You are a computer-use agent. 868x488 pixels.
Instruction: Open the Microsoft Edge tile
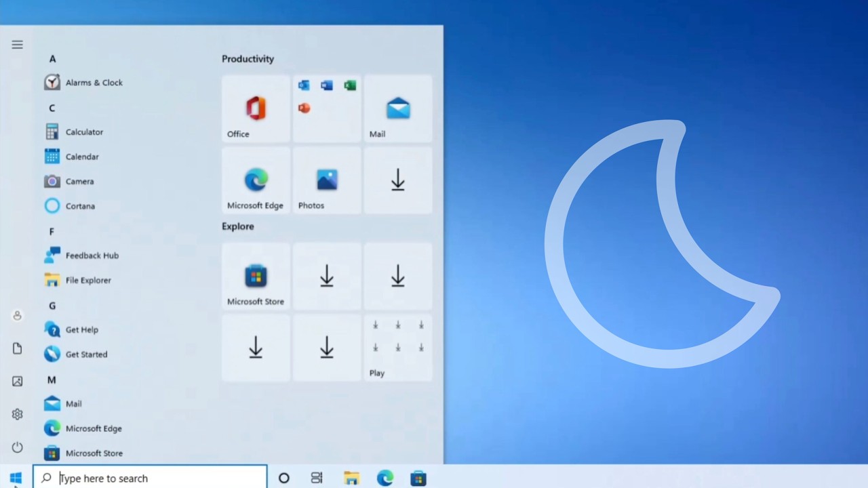click(256, 180)
